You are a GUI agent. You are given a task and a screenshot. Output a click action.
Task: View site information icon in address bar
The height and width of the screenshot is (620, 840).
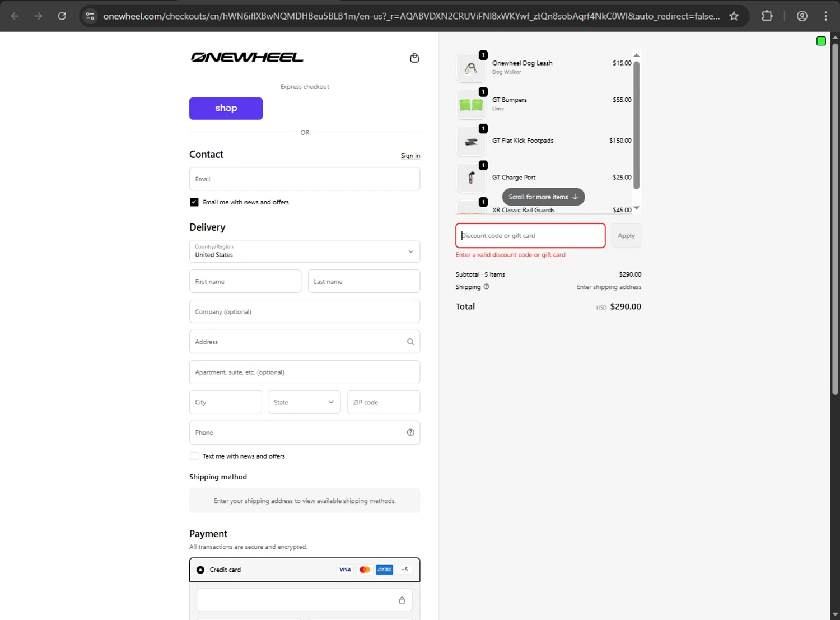point(90,16)
